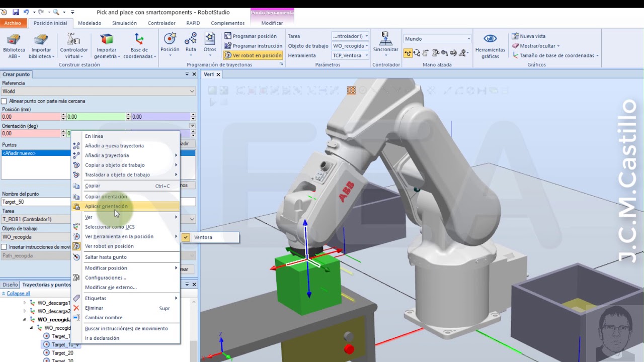The height and width of the screenshot is (362, 644).
Task: Create a Nueva vista
Action: click(x=528, y=36)
